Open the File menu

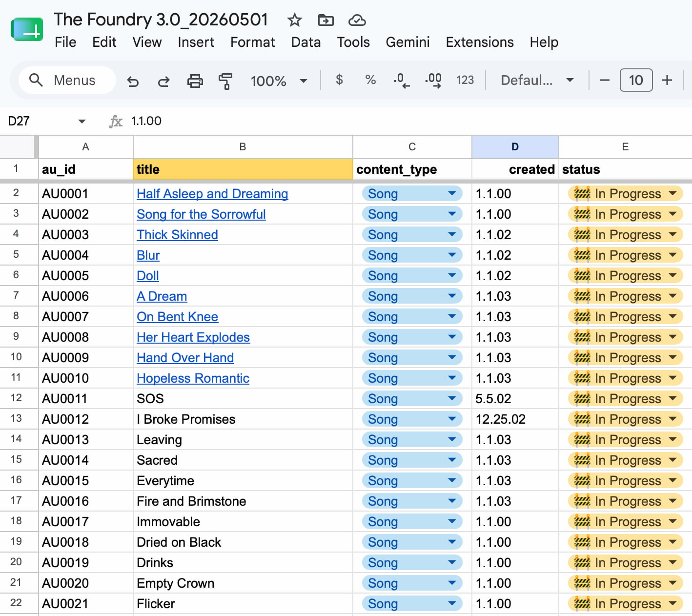coord(65,42)
